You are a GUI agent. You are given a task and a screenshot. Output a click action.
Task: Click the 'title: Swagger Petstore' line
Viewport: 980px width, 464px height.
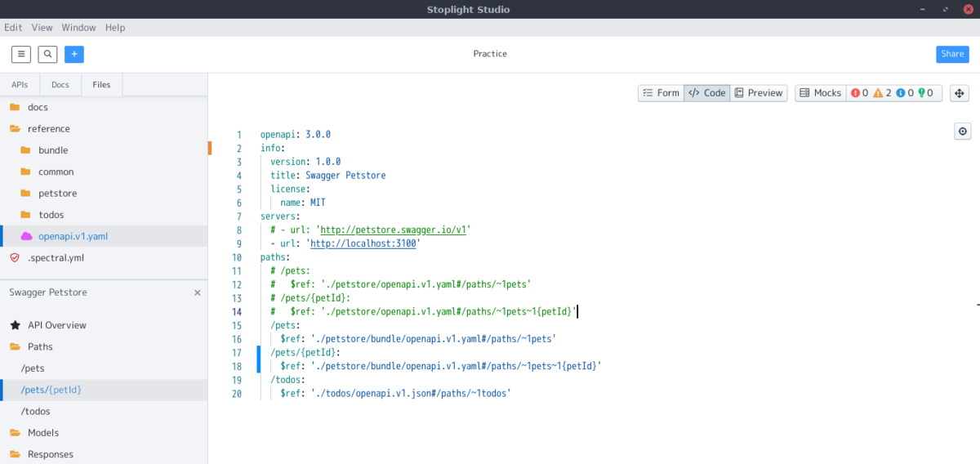coord(328,176)
